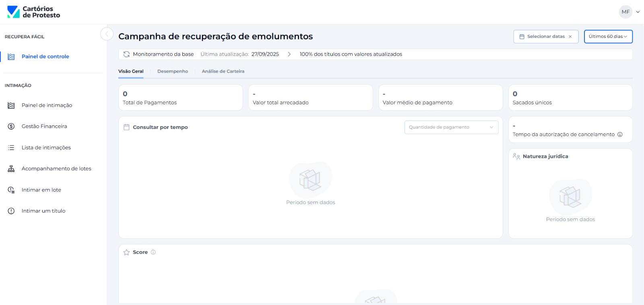Open the Últimos 60 dias dropdown
Image resolution: width=644 pixels, height=305 pixels.
point(608,37)
